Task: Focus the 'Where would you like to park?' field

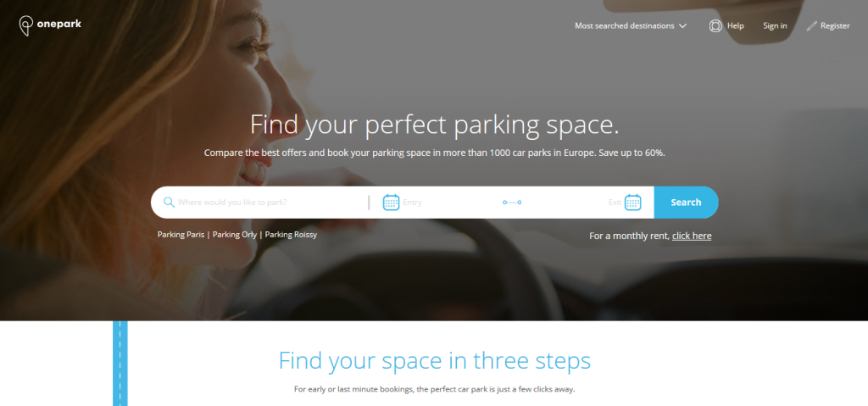Action: point(265,203)
